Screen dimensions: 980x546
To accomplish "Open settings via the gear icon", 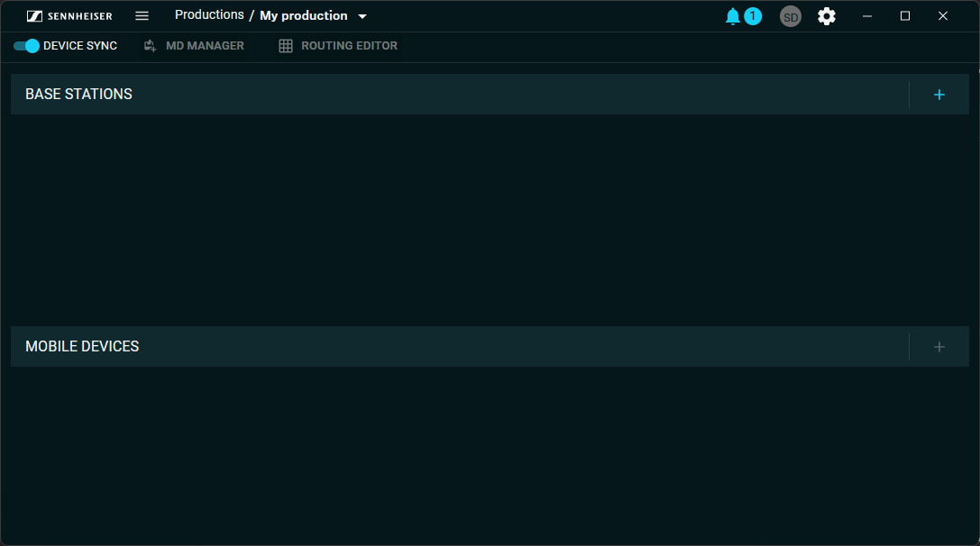I will coord(826,16).
